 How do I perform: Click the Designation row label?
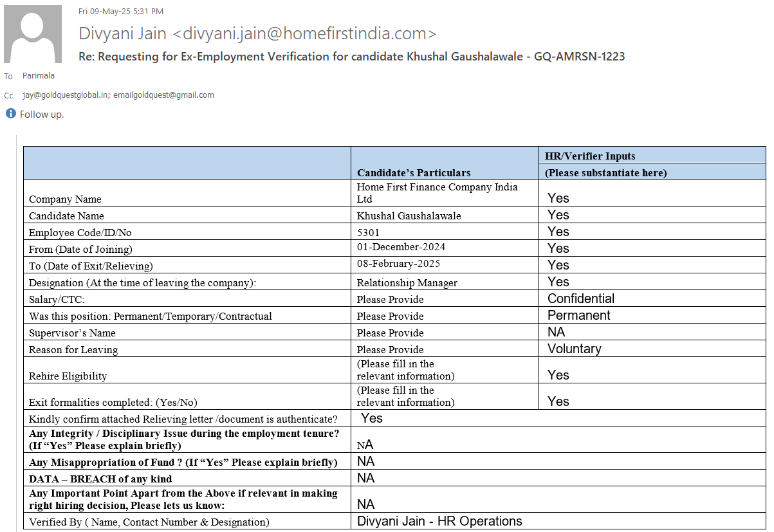pyautogui.click(x=143, y=282)
